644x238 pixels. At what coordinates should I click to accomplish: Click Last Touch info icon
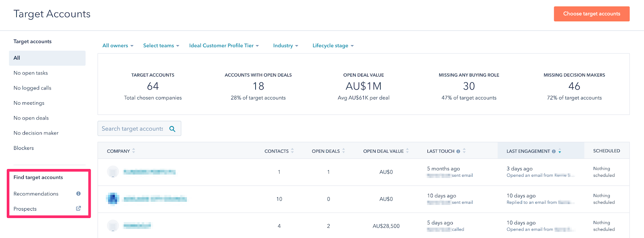(x=458, y=151)
